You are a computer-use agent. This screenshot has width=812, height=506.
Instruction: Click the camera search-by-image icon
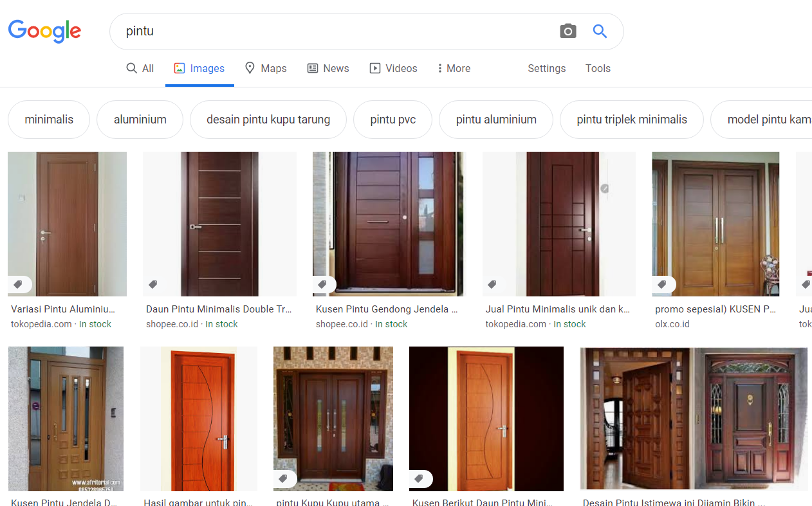[x=567, y=31]
